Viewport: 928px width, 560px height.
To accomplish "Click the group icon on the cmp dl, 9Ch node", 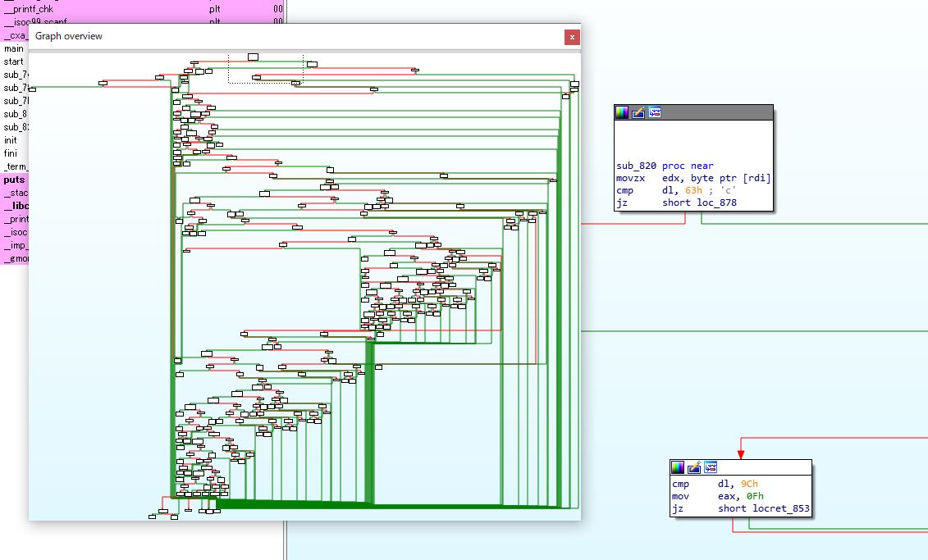I will pyautogui.click(x=711, y=467).
